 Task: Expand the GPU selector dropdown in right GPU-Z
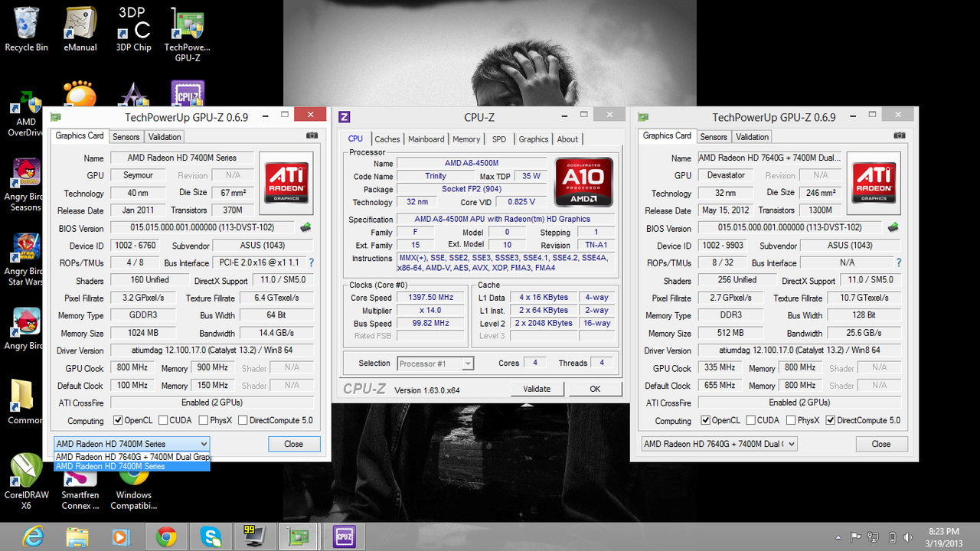pos(790,444)
